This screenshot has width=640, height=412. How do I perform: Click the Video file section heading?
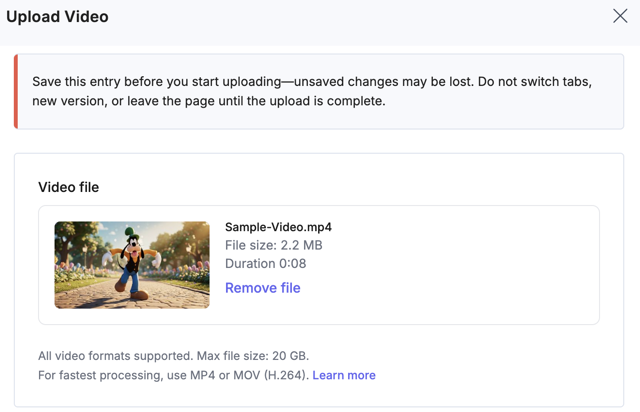click(x=69, y=187)
